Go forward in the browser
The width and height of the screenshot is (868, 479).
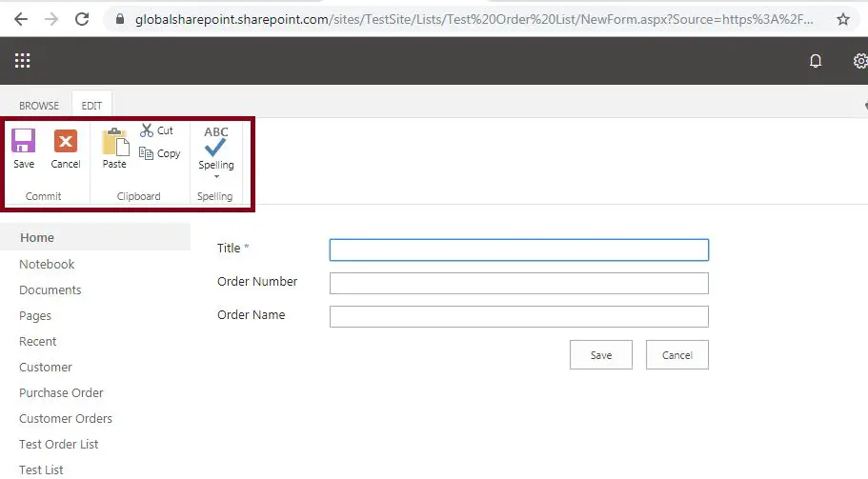tap(51, 19)
